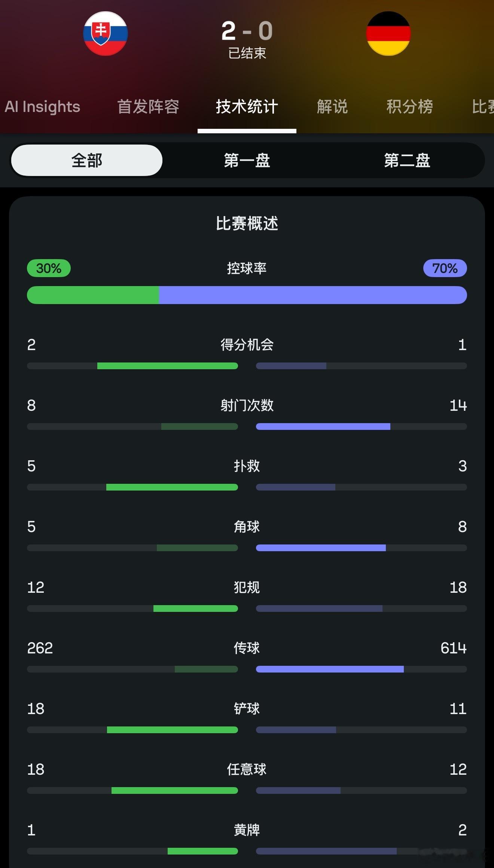Tap the Slovakia team flag icon

coord(106,34)
